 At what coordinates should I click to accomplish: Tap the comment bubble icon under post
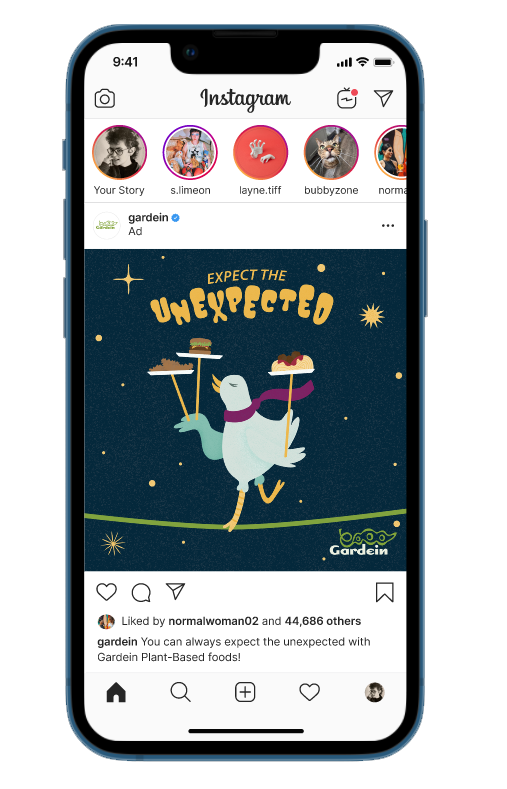tap(141, 593)
